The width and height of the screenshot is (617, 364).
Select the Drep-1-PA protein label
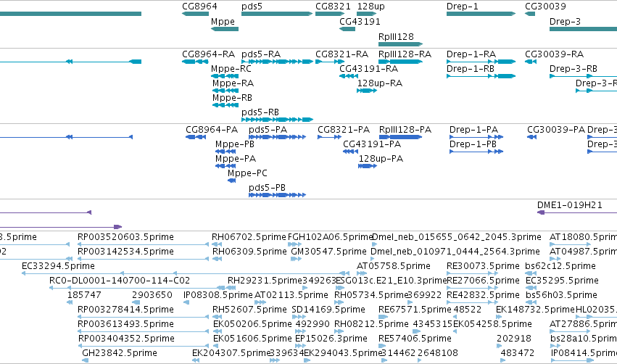[x=473, y=130]
